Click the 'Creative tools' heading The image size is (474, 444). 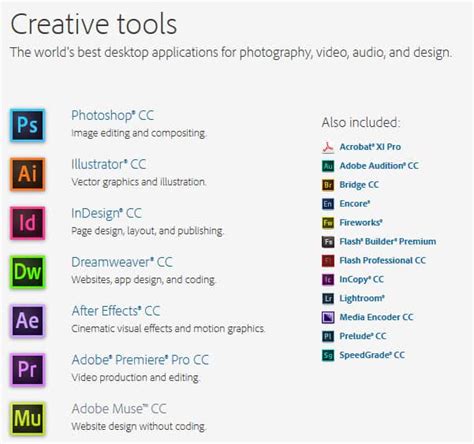(x=94, y=24)
